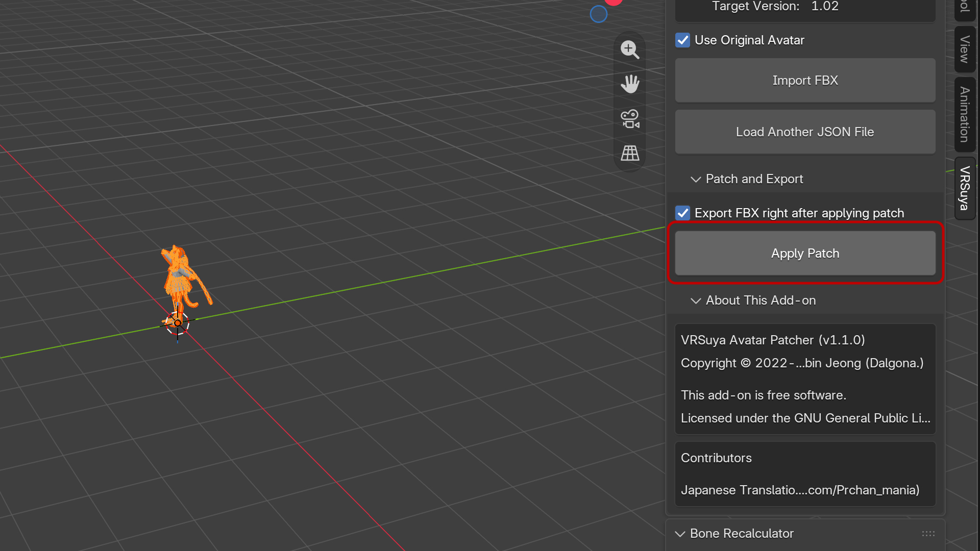The width and height of the screenshot is (980, 551).
Task: Click 'This add-on is free software.' text
Action: pos(764,395)
